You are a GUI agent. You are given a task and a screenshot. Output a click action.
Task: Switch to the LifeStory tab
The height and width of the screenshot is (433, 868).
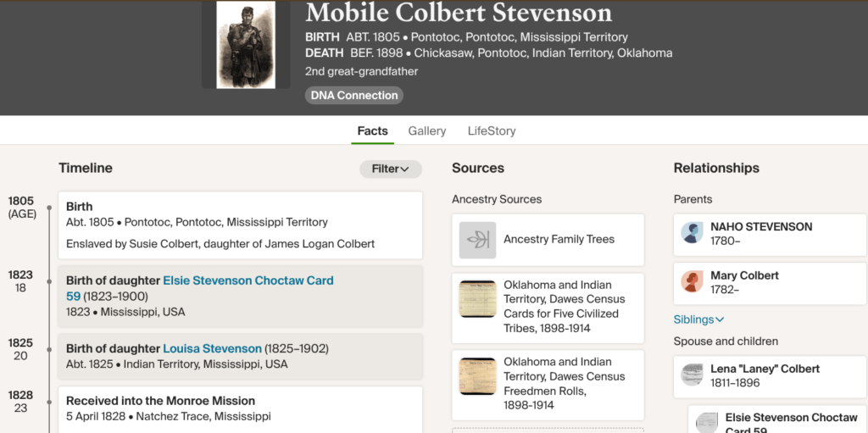pos(492,131)
